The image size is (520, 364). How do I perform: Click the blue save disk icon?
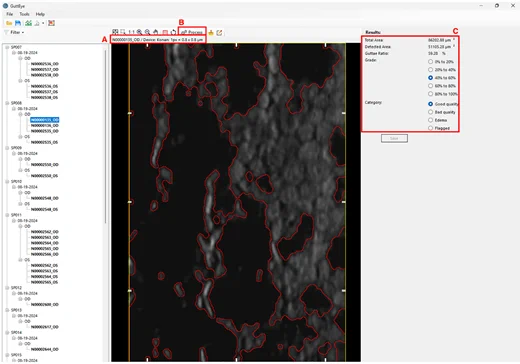point(18,23)
